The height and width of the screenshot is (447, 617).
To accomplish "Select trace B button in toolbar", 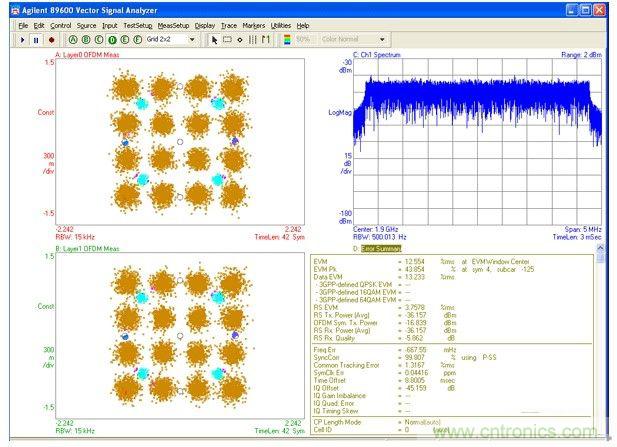I will (86, 39).
